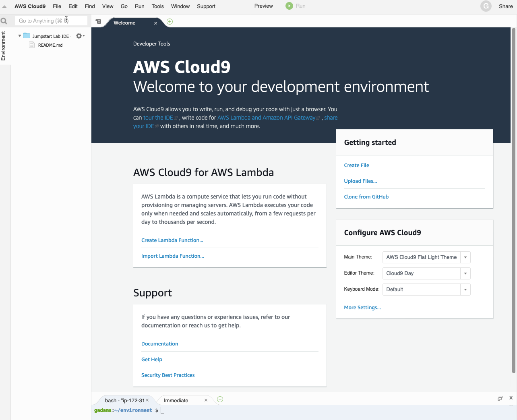The image size is (517, 420).
Task: Close the Immediate tab
Action: point(206,400)
